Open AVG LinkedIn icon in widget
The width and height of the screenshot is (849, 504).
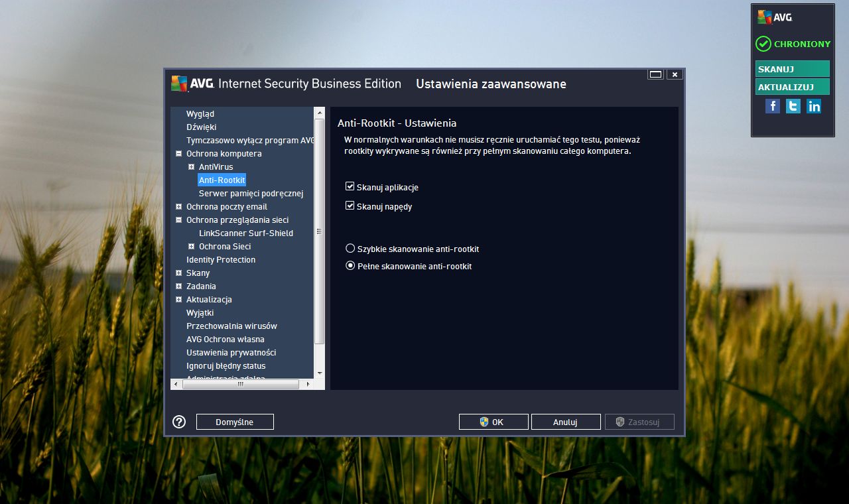(814, 106)
